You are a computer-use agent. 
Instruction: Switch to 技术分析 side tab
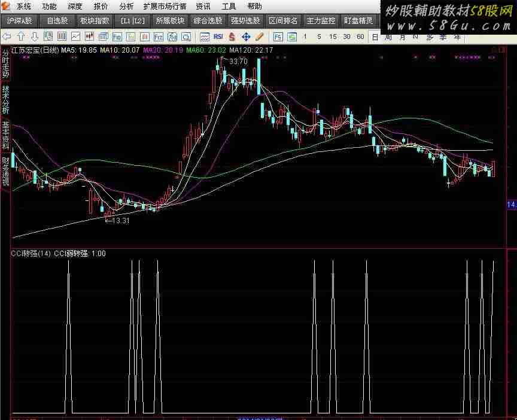5,99
